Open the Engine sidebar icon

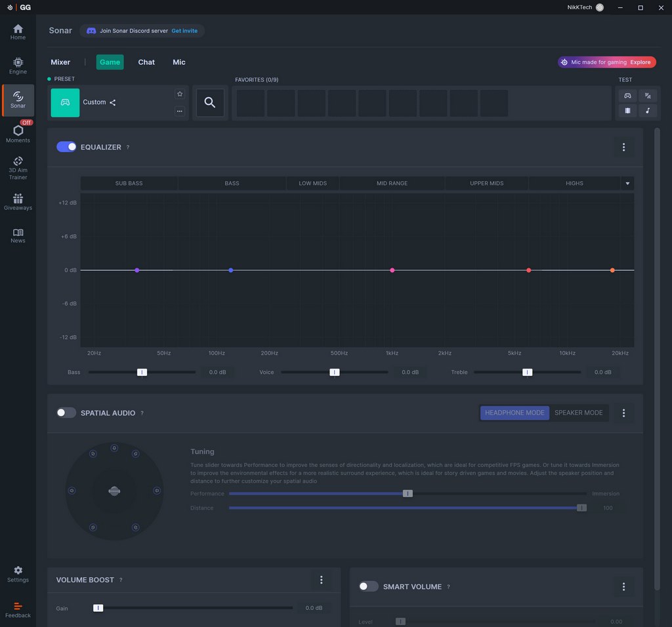tap(18, 65)
